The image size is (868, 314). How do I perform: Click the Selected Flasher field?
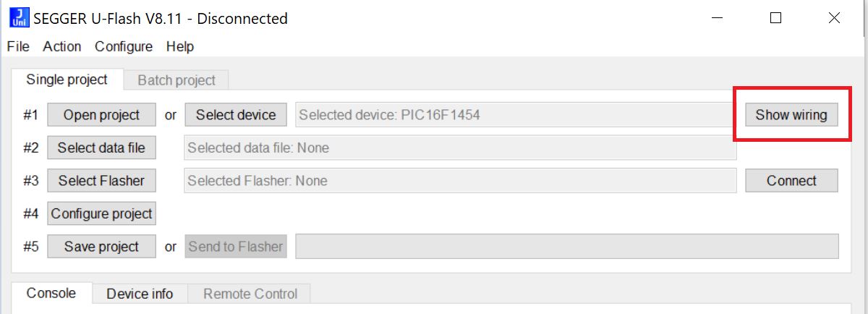pyautogui.click(x=460, y=181)
